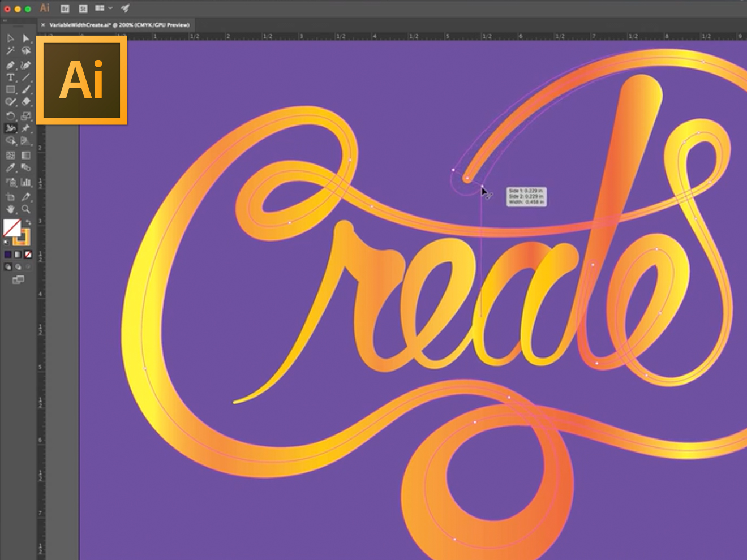Viewport: 747px width, 560px height.
Task: Open the Arrange Documents dropdown
Action: (103, 8)
